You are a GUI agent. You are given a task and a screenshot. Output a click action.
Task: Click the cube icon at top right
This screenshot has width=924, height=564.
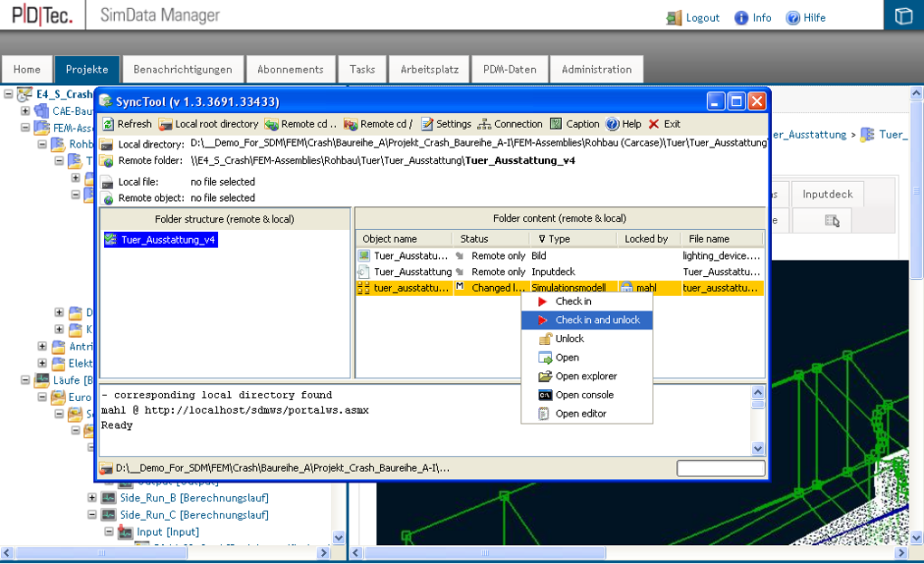tap(903, 15)
